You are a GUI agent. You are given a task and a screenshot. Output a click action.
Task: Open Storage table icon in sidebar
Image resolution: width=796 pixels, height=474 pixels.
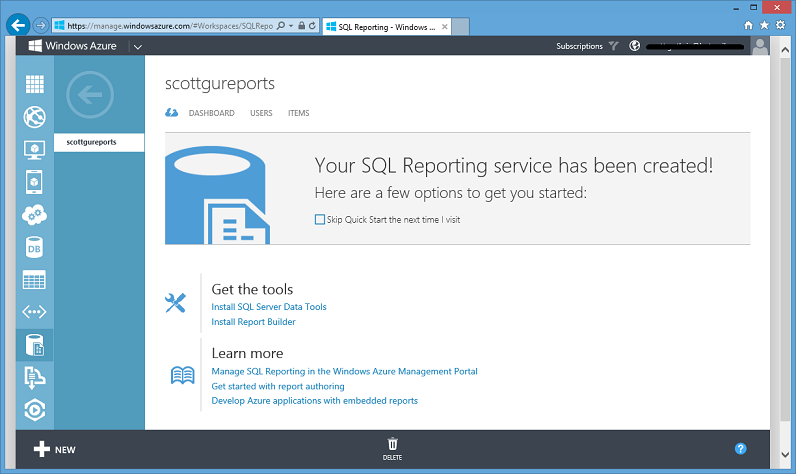click(x=35, y=280)
